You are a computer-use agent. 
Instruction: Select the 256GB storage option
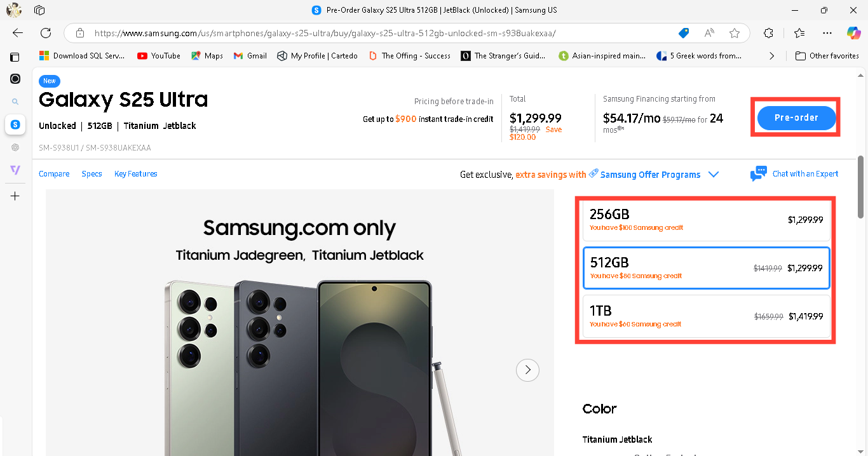tap(706, 220)
